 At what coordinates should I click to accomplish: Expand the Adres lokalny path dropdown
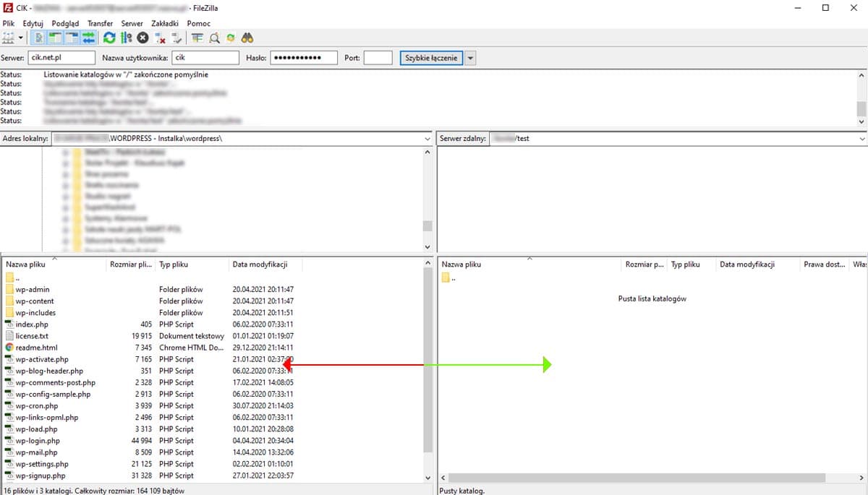[427, 138]
